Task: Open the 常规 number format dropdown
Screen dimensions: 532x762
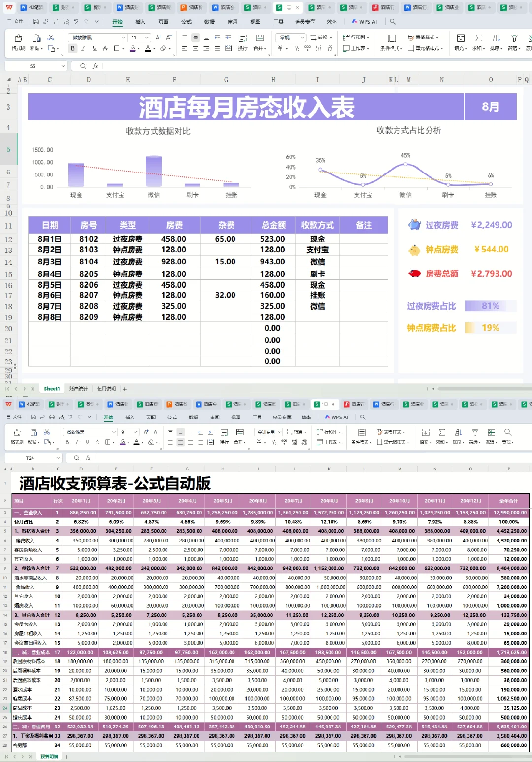Action: (x=291, y=37)
